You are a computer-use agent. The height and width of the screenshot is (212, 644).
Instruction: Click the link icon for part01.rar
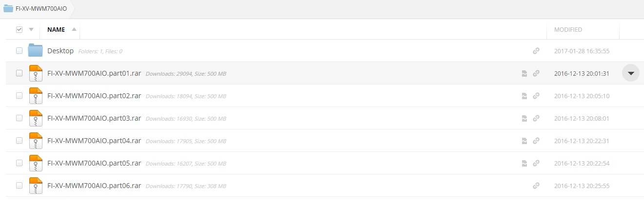pyautogui.click(x=536, y=73)
